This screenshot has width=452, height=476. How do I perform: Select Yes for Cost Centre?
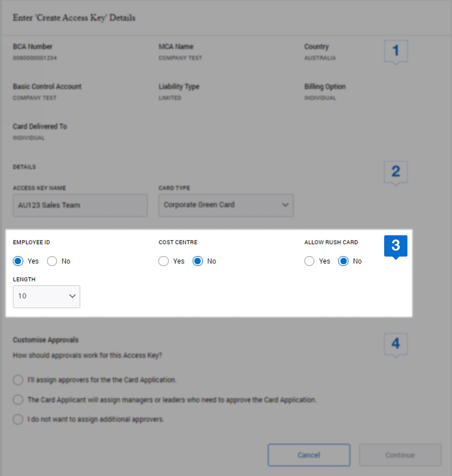(x=164, y=261)
